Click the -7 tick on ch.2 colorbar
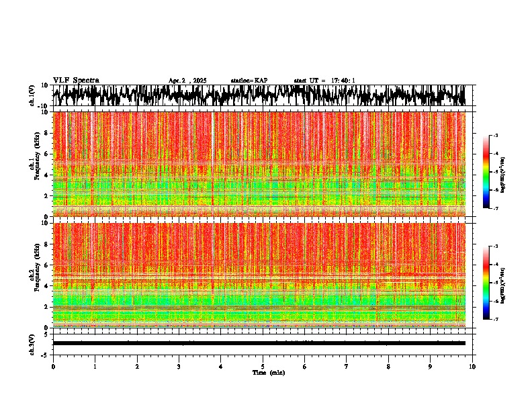Viewport: 532px width, 411px height. click(496, 320)
